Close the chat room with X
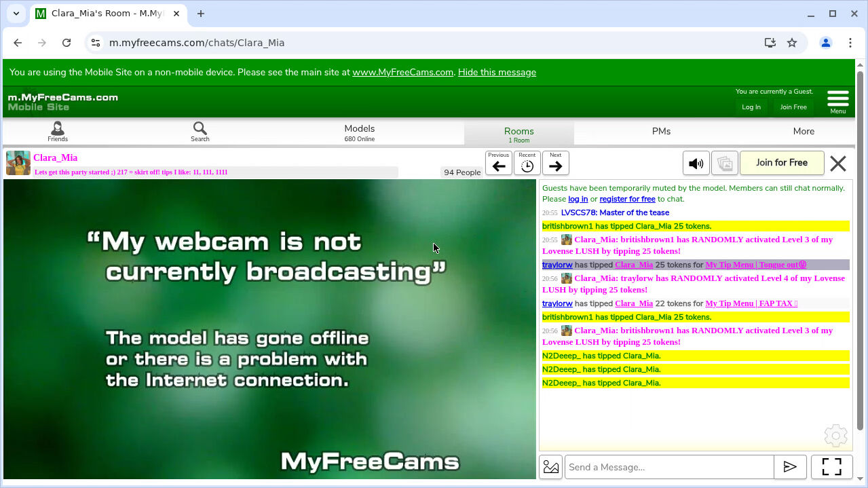The width and height of the screenshot is (868, 488). coord(838,164)
